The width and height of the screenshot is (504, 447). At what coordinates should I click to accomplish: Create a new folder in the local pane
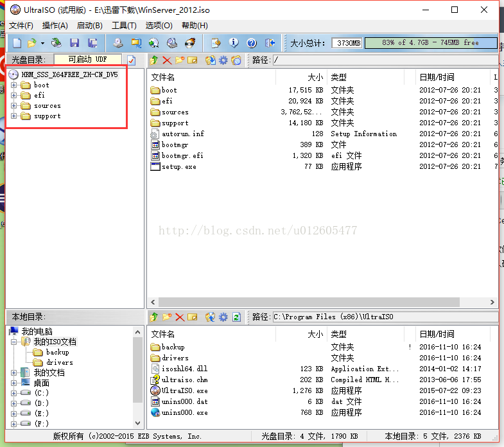(x=167, y=317)
